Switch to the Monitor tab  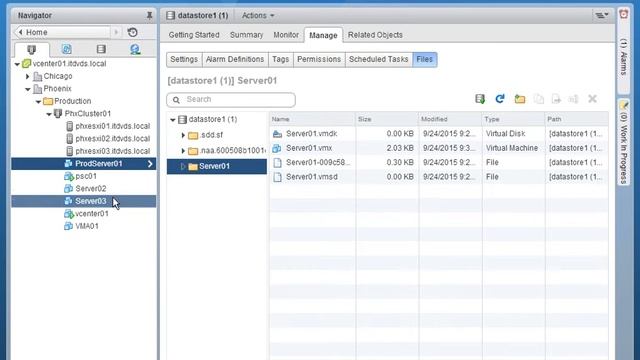pyautogui.click(x=286, y=35)
